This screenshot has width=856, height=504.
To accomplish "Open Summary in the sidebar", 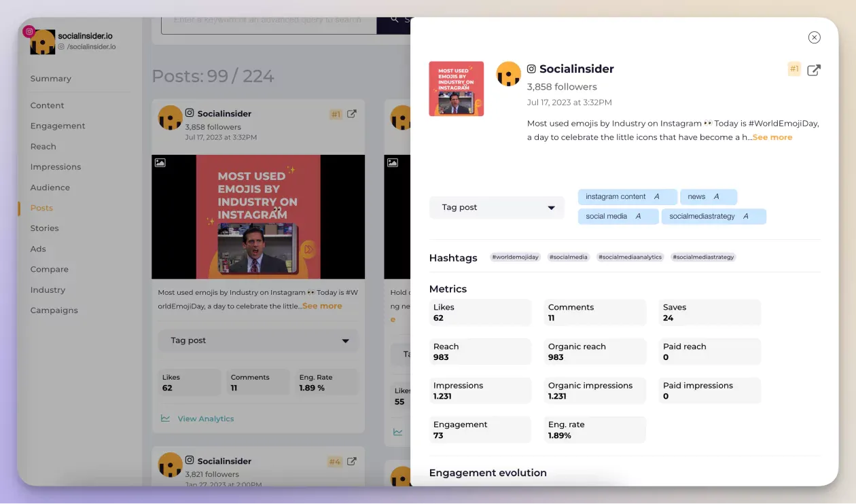I will [x=50, y=79].
